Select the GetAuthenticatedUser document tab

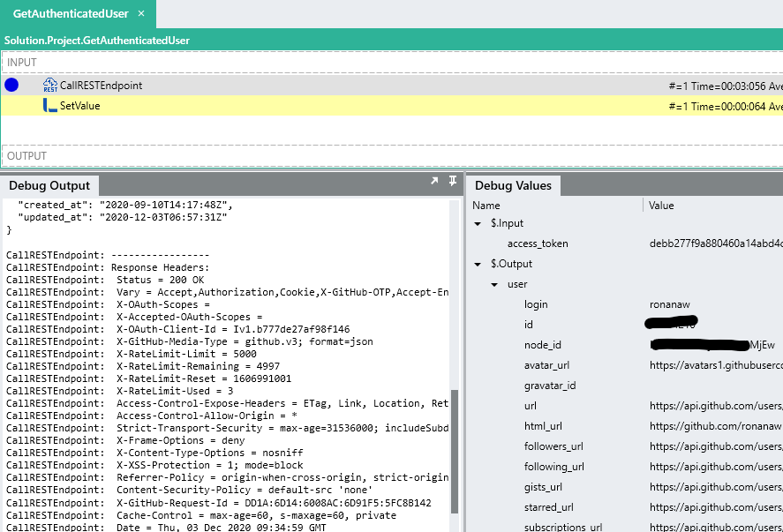tap(70, 14)
